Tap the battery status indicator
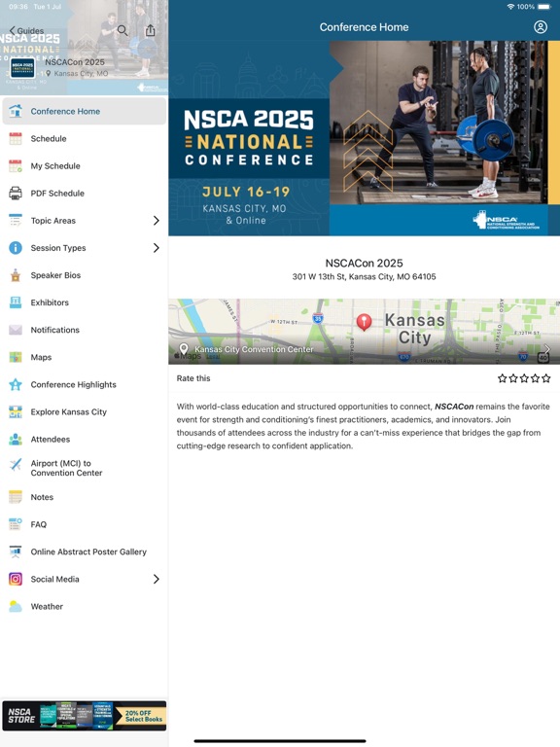 pos(544,7)
